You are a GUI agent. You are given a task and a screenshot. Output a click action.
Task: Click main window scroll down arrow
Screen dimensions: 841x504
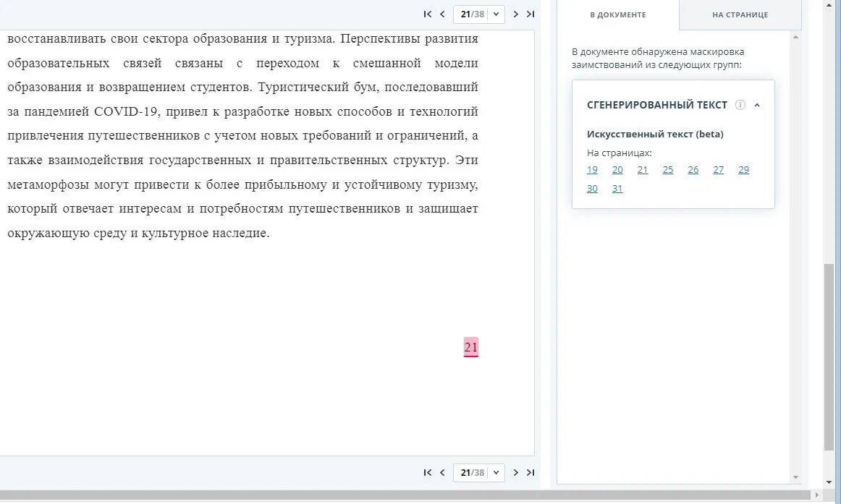(x=829, y=482)
